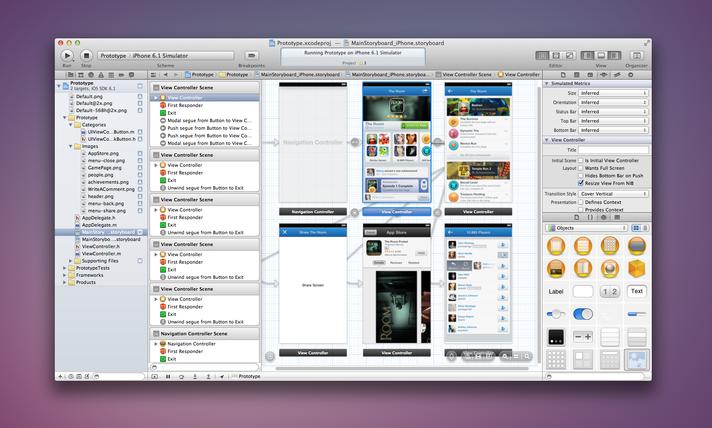
Task: Open the Log navigator tab icon
Action: click(x=131, y=74)
